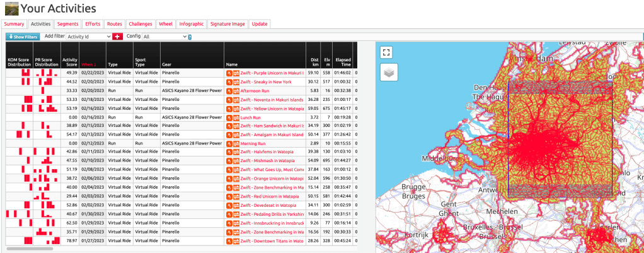Click compare icon on Purple Unicorn row
This screenshot has height=253, width=644.
pyautogui.click(x=236, y=73)
